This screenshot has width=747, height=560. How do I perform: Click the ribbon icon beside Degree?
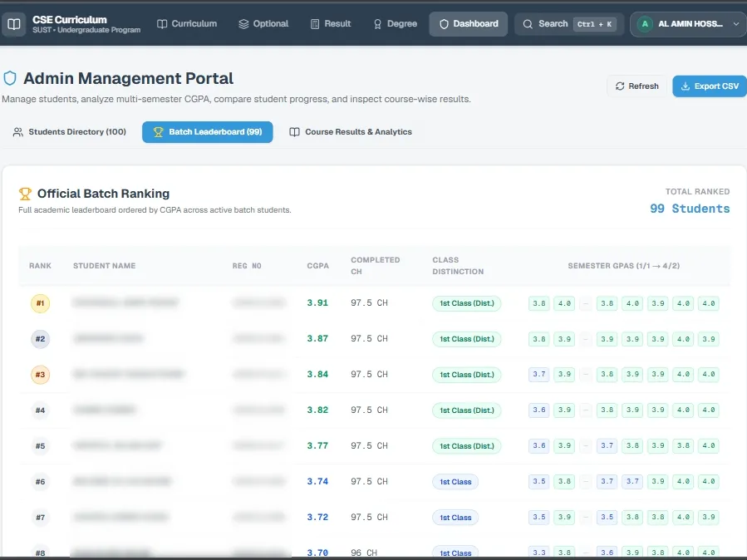point(377,24)
